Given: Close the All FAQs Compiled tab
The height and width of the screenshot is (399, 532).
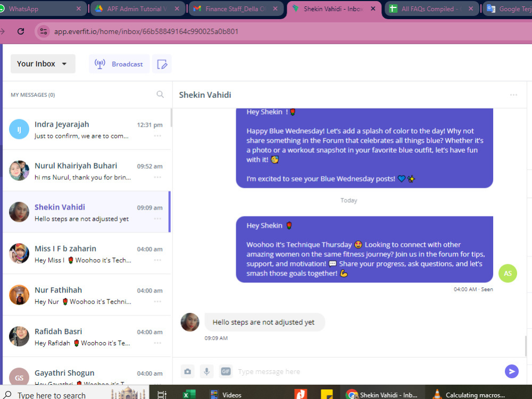Looking at the screenshot, I should (471, 9).
